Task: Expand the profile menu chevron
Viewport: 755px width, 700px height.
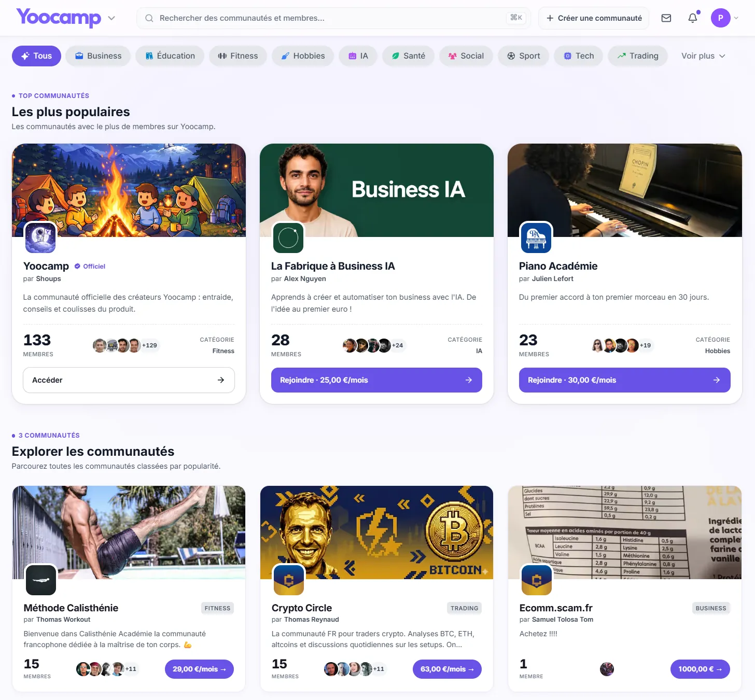Action: click(736, 18)
